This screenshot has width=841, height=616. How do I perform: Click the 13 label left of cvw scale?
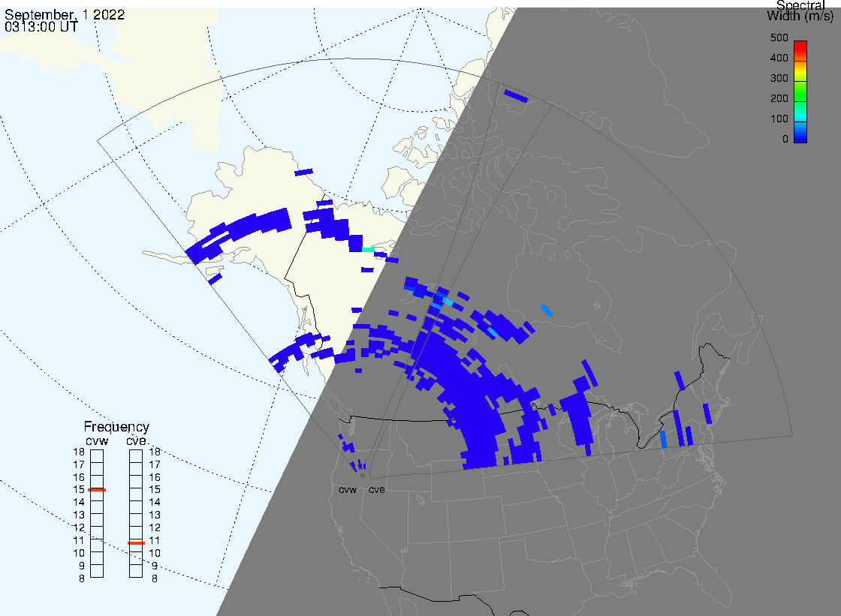pos(79,515)
